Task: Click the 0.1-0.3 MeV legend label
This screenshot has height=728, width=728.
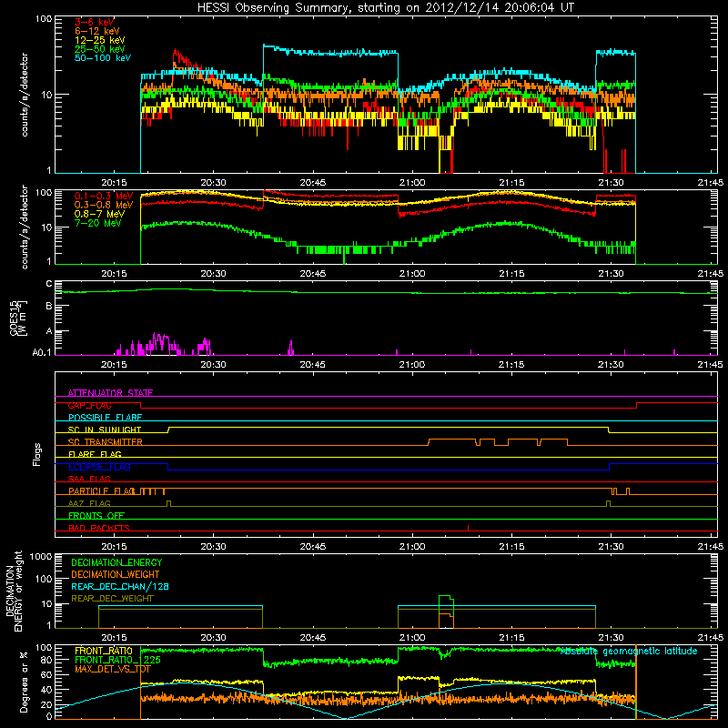Action: (104, 196)
